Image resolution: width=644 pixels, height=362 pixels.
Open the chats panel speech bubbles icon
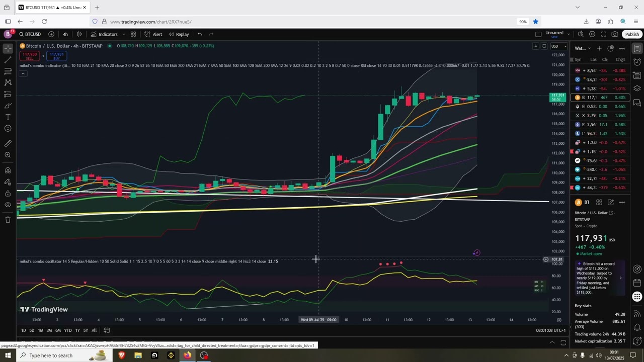tap(637, 103)
